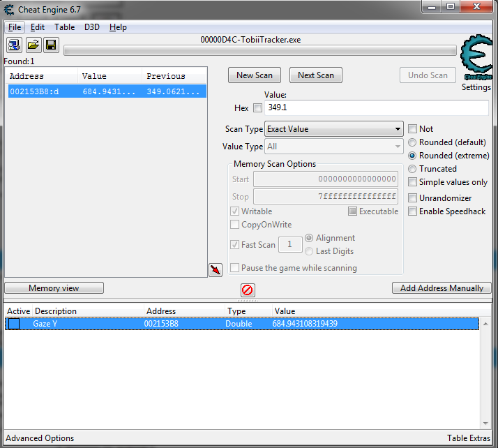The height and width of the screenshot is (448, 498).
Task: Open Settings under the logo
Action: 476,87
